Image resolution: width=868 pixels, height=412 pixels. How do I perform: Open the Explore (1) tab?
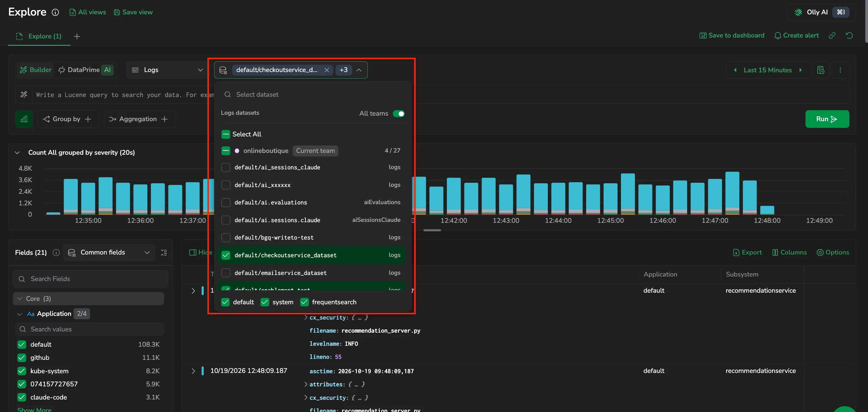(39, 36)
